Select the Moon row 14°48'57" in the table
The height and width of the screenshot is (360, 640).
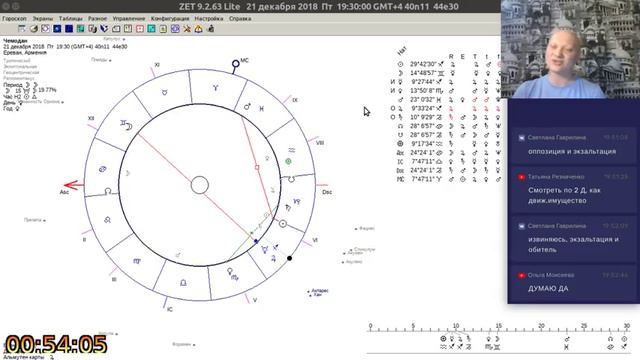click(x=448, y=73)
